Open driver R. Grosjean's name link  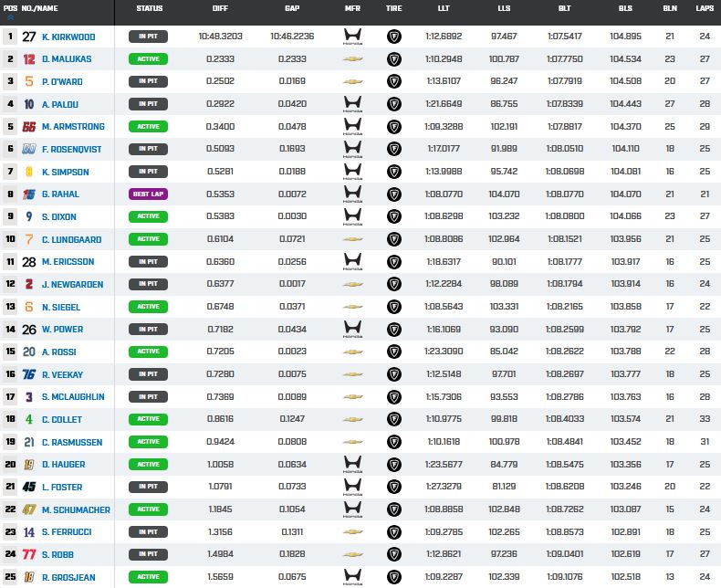[68, 577]
